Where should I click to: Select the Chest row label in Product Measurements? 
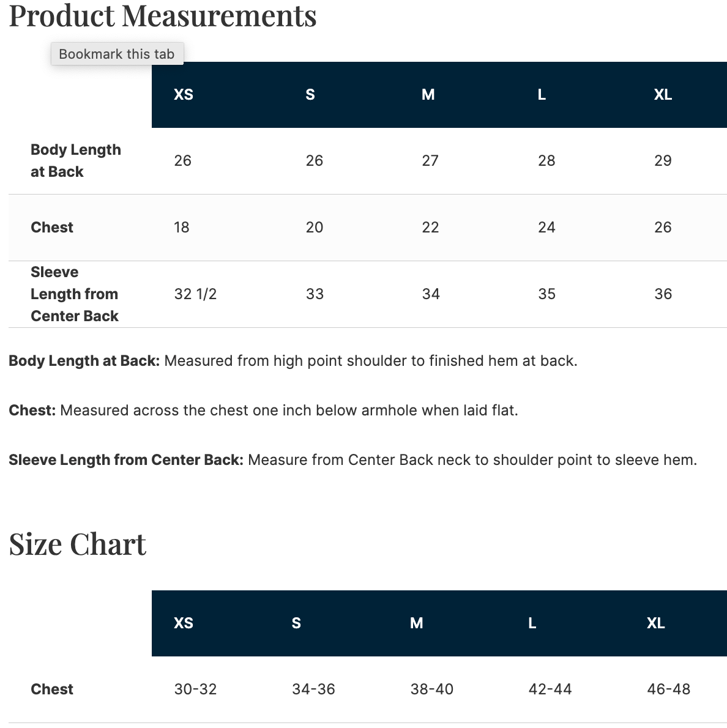coord(52,228)
